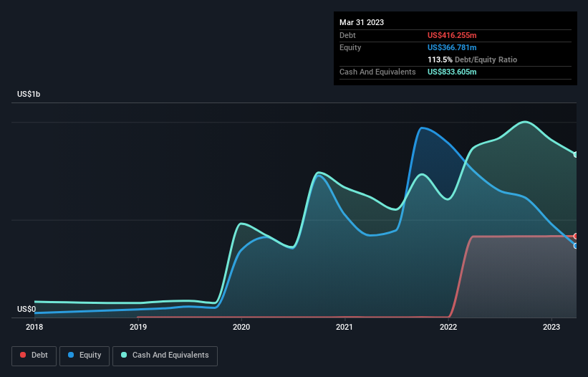Click Cash And Equivalents label in tooltip
This screenshot has width=588, height=377.
click(x=377, y=72)
